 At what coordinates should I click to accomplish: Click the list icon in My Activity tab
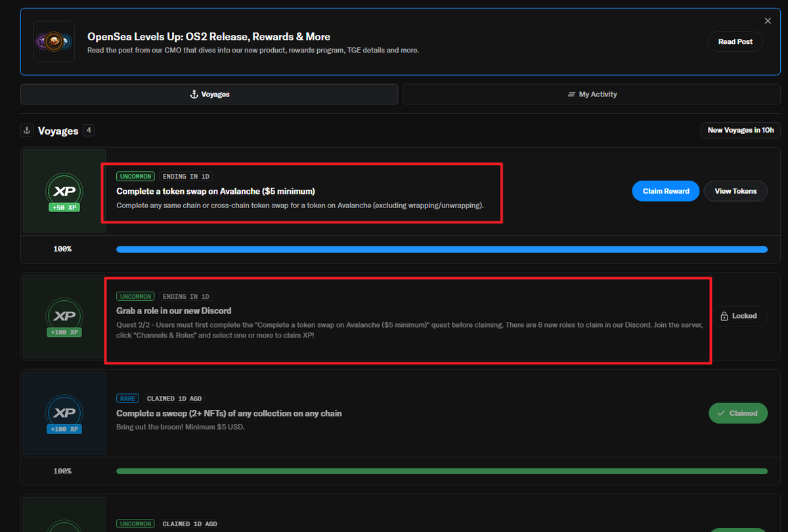(x=572, y=95)
